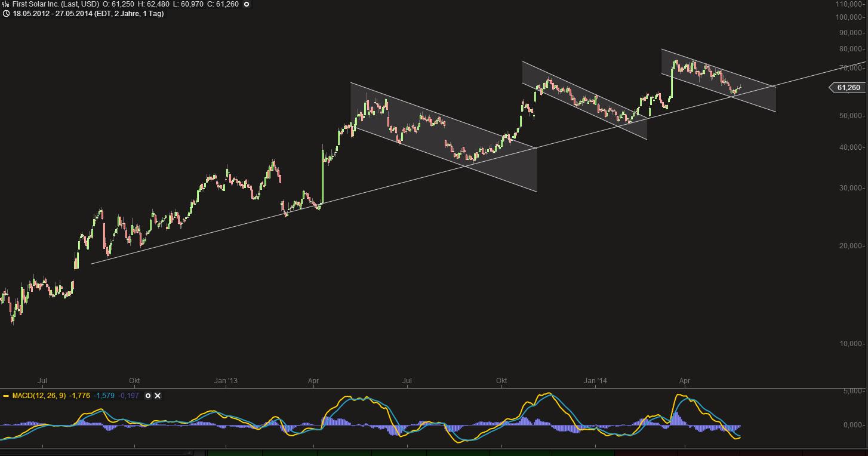Click the first Apr label on the time axis
Image resolution: width=868 pixels, height=456 pixels.
tap(313, 381)
